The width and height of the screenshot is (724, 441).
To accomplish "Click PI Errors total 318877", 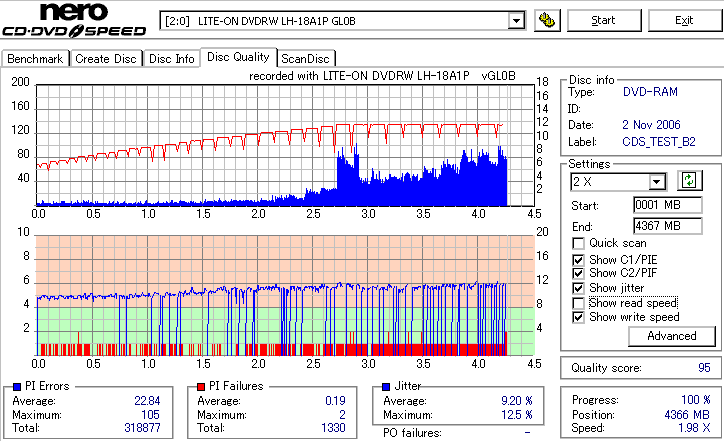I will [142, 428].
